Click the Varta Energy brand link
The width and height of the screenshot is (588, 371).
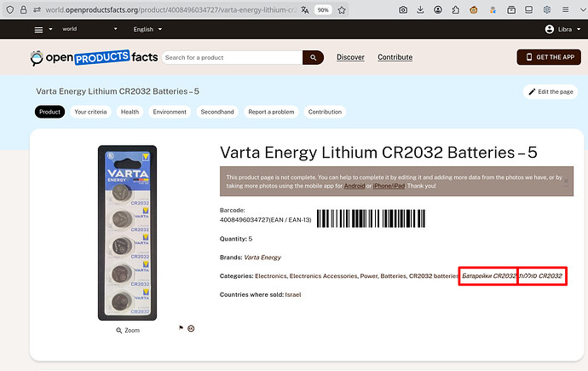[x=262, y=258]
